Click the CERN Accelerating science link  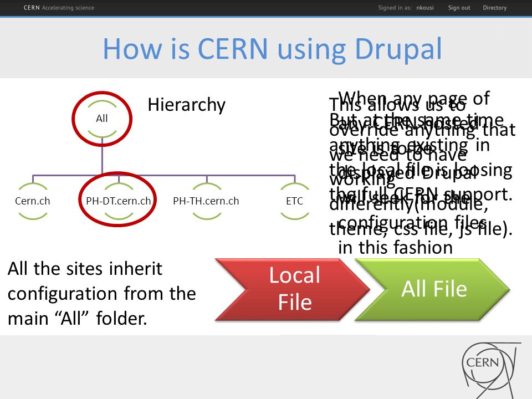point(59,7)
